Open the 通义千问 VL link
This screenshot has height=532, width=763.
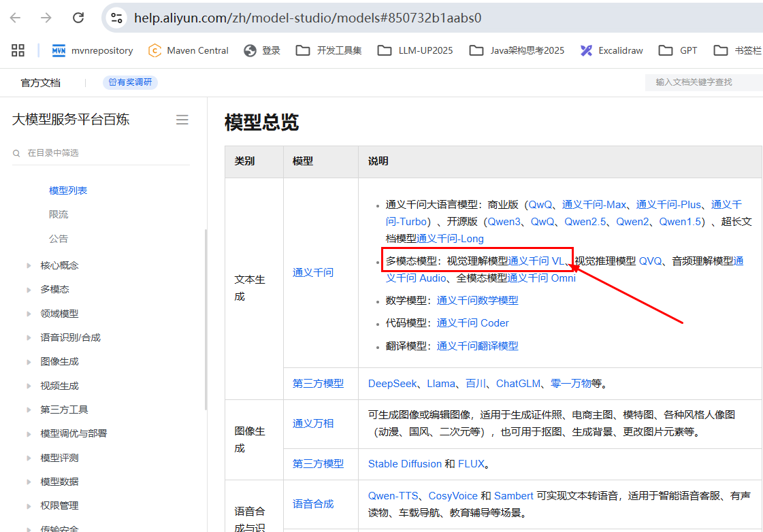click(536, 261)
